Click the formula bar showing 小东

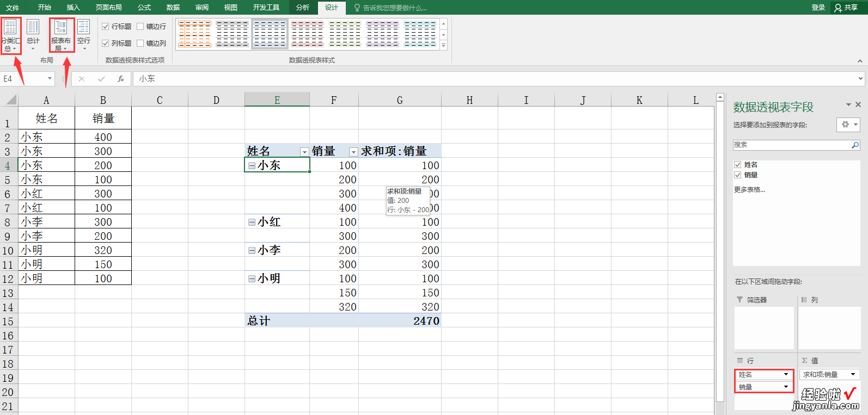[x=494, y=79]
